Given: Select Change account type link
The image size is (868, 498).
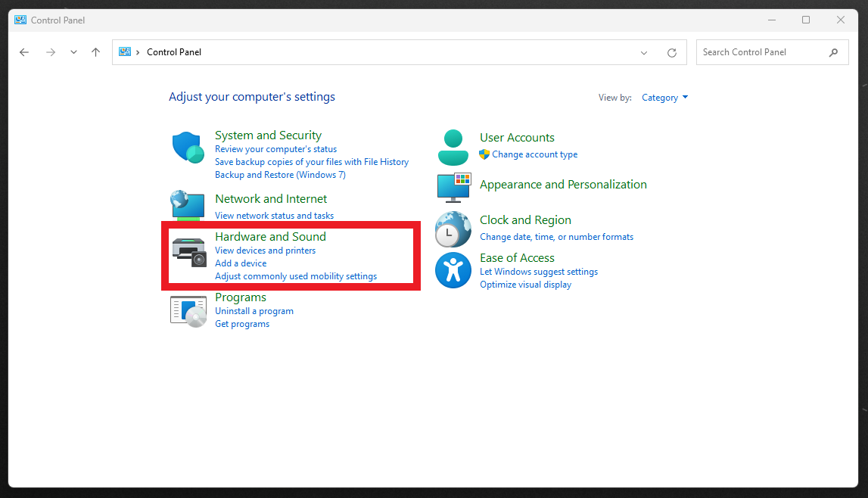Looking at the screenshot, I should pos(534,154).
